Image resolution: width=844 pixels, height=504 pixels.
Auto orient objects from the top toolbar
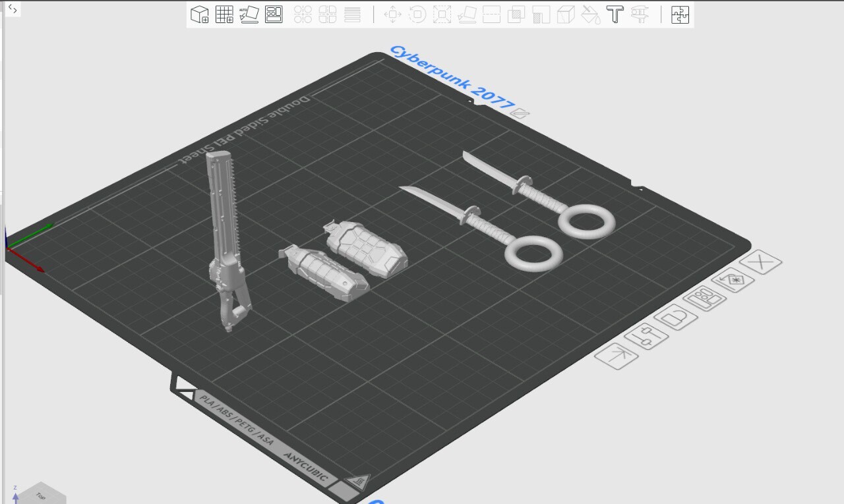click(249, 14)
